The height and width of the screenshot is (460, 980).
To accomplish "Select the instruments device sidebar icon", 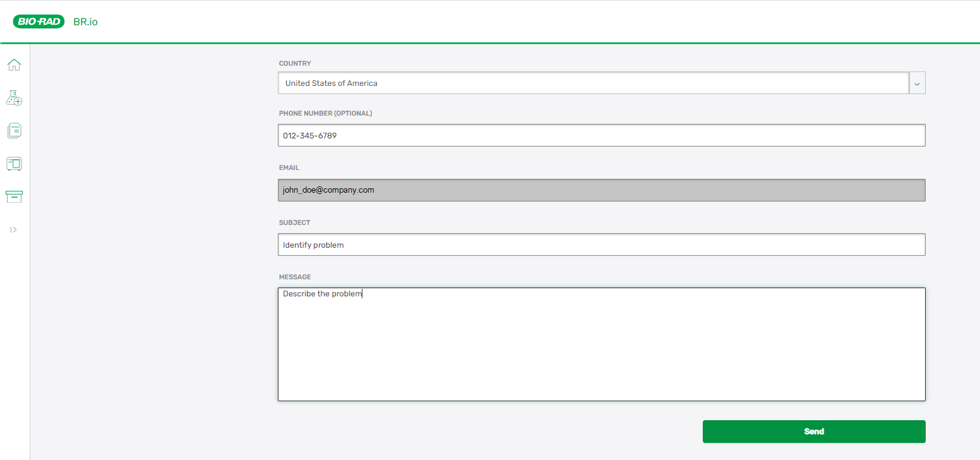I will tap(14, 164).
